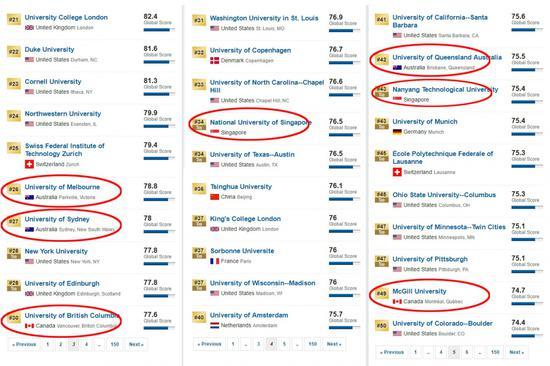Open the King's College London link
Screen dimensions: 550x366
click(246, 219)
